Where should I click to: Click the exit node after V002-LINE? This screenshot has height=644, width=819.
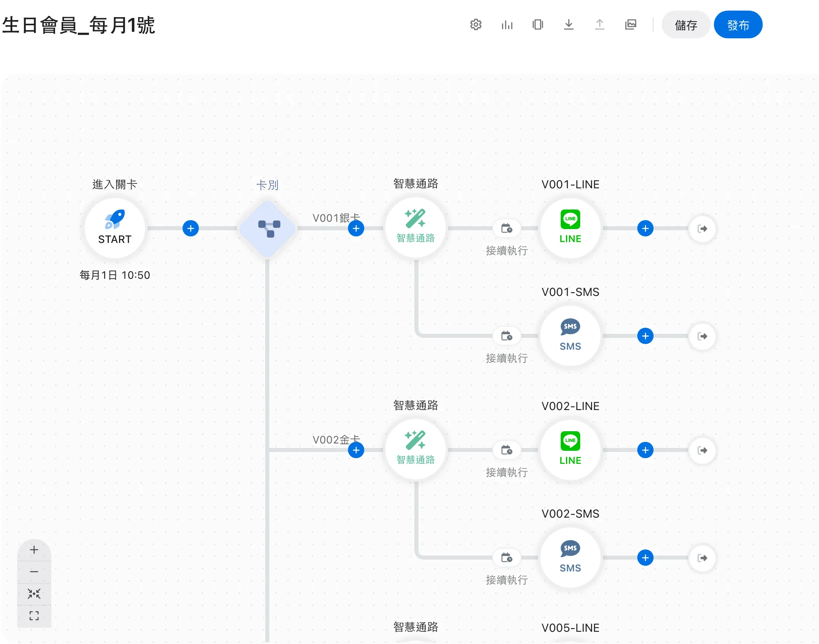tap(702, 450)
